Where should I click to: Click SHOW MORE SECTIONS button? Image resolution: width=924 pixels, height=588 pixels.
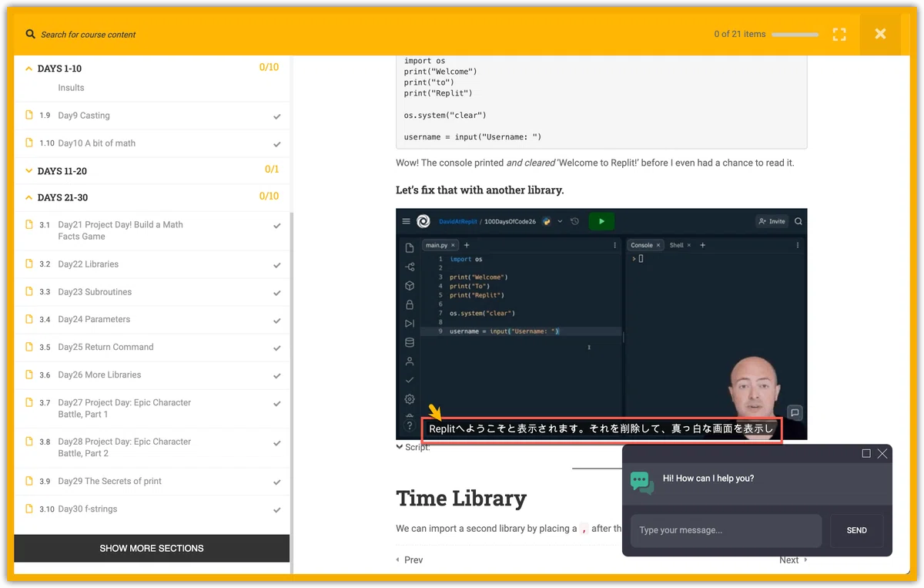point(152,548)
